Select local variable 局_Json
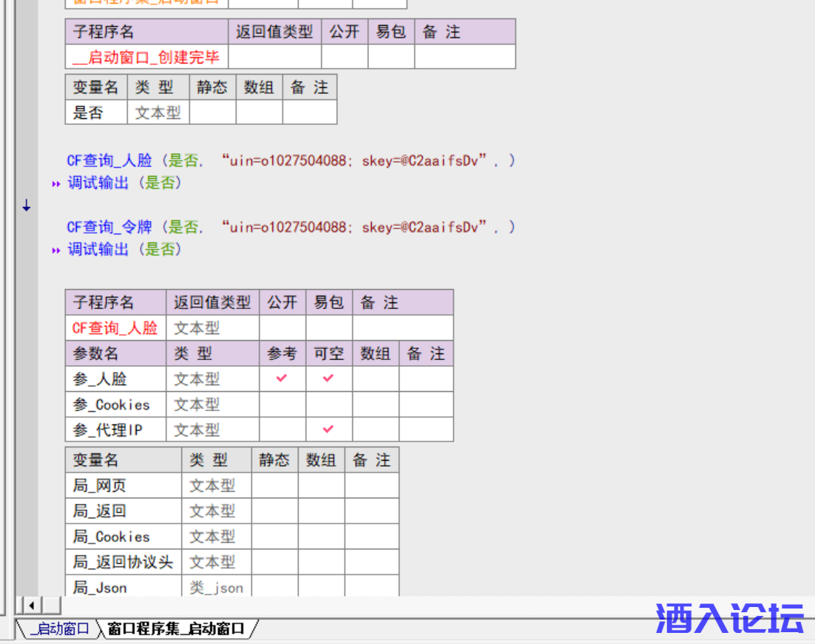Screen dimensions: 815x644 [100, 588]
